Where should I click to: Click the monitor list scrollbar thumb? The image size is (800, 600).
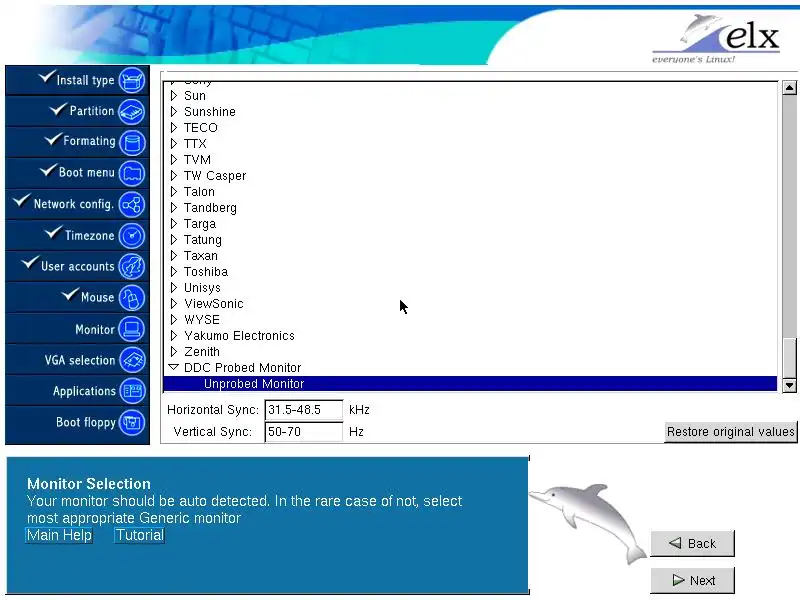789,358
